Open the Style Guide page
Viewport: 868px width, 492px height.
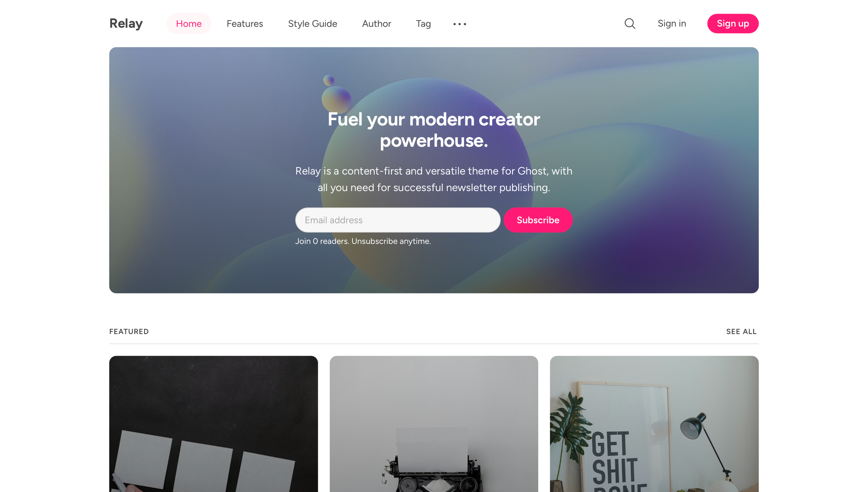pyautogui.click(x=312, y=23)
